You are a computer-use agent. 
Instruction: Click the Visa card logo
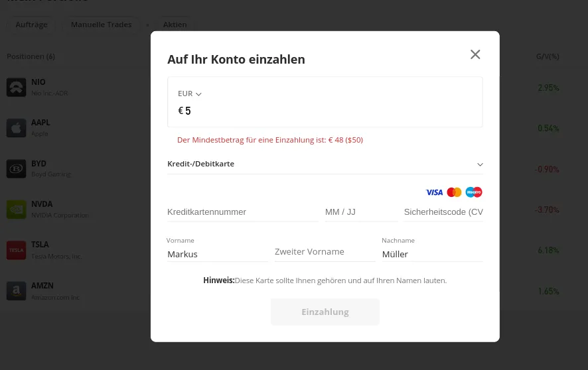(434, 192)
